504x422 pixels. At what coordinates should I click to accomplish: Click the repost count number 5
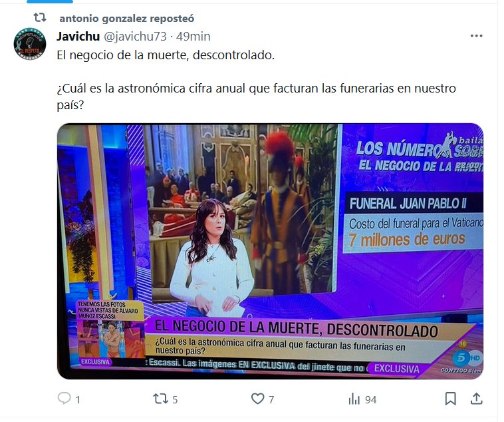[x=175, y=400]
